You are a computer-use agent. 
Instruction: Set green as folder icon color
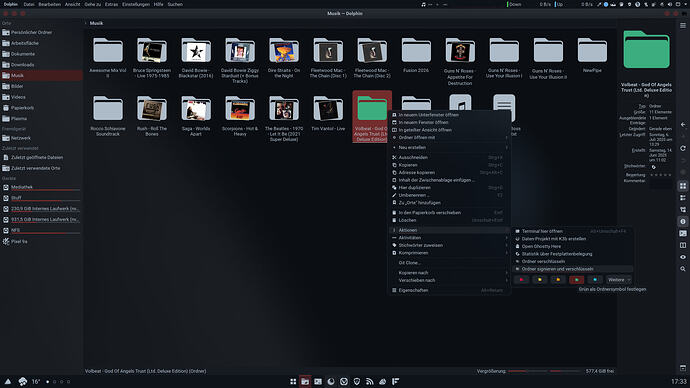[576, 280]
